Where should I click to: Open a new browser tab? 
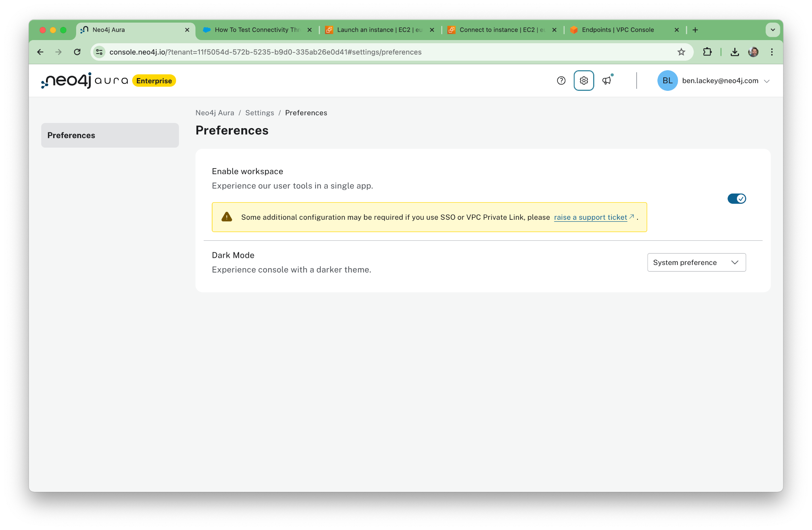[695, 30]
